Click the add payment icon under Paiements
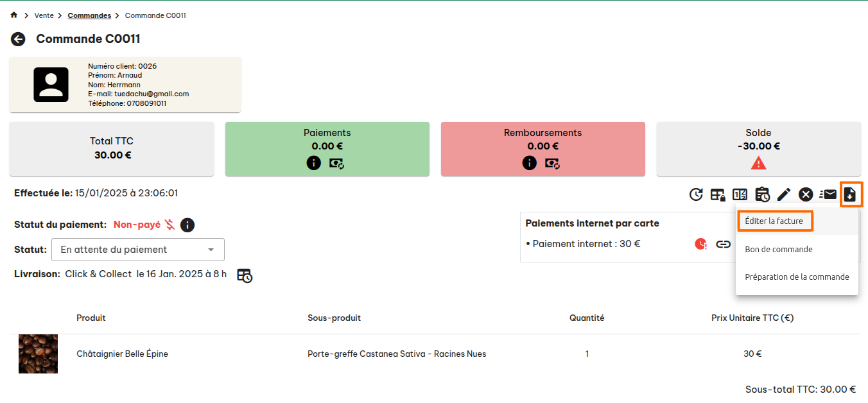Viewport: 868px width, 403px height. click(337, 163)
